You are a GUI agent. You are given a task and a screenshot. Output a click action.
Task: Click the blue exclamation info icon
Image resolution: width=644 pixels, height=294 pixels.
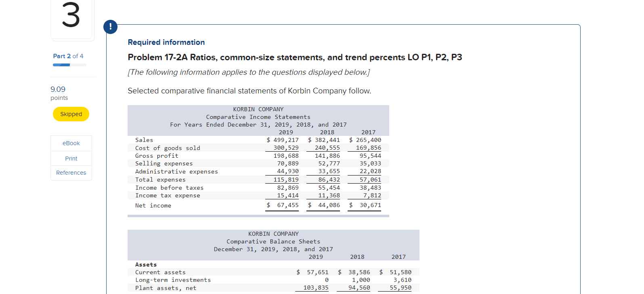coord(110,27)
